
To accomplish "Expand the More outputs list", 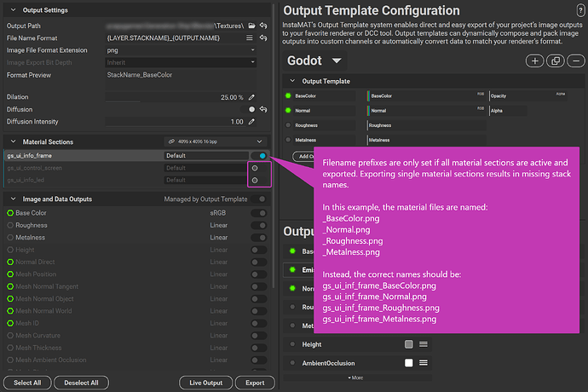I will coord(357,378).
